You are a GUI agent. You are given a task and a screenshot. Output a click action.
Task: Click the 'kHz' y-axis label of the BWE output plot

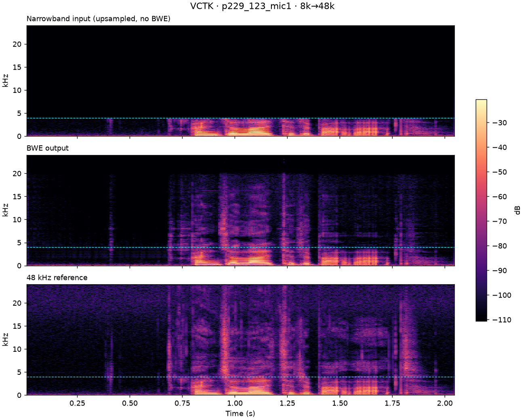click(5, 210)
